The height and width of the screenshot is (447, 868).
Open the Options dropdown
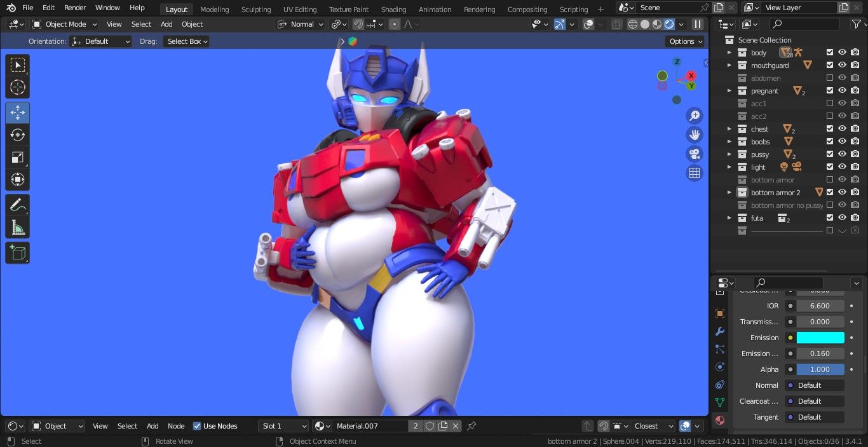pyautogui.click(x=686, y=41)
